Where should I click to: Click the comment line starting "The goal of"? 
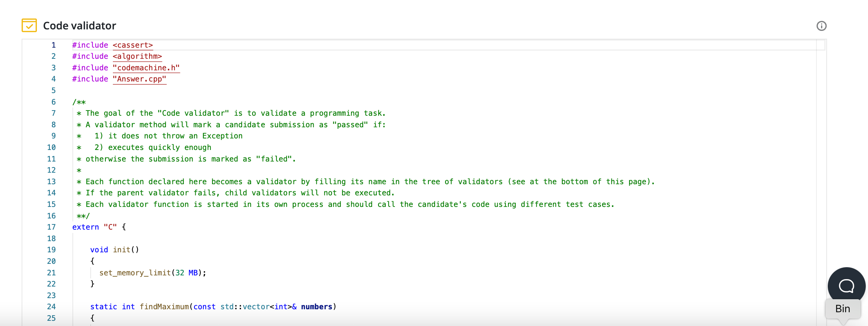pyautogui.click(x=235, y=113)
